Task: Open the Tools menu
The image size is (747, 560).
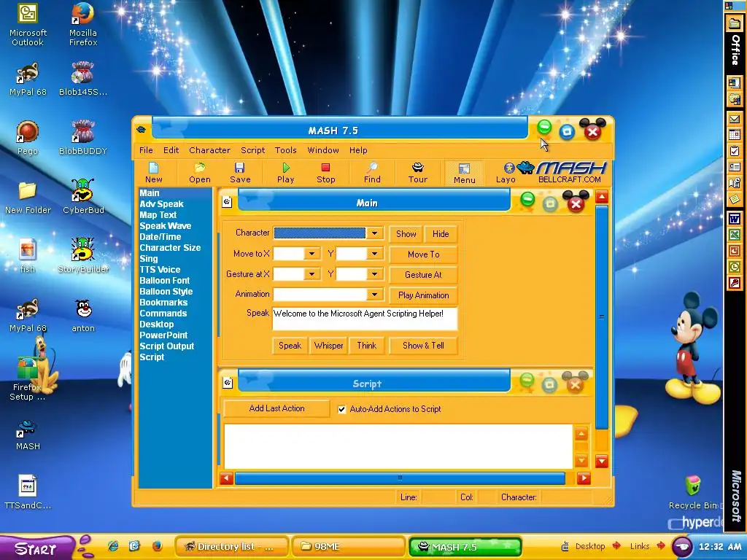Action: tap(285, 150)
